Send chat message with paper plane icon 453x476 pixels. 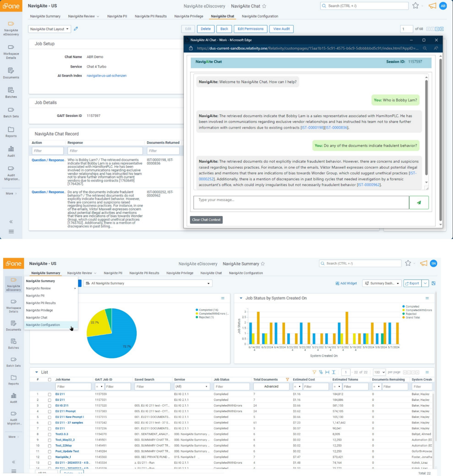tap(419, 202)
